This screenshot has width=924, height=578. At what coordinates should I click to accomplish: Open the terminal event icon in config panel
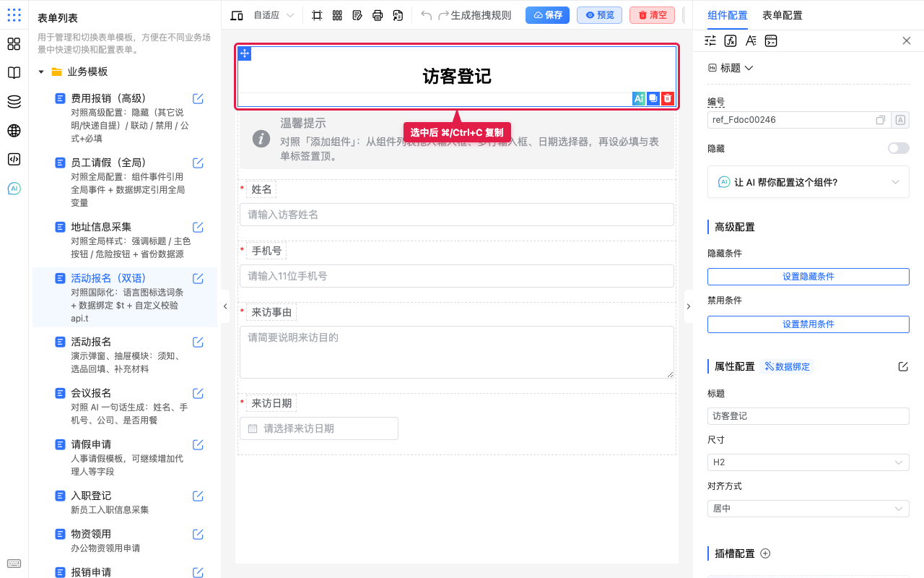tap(771, 40)
